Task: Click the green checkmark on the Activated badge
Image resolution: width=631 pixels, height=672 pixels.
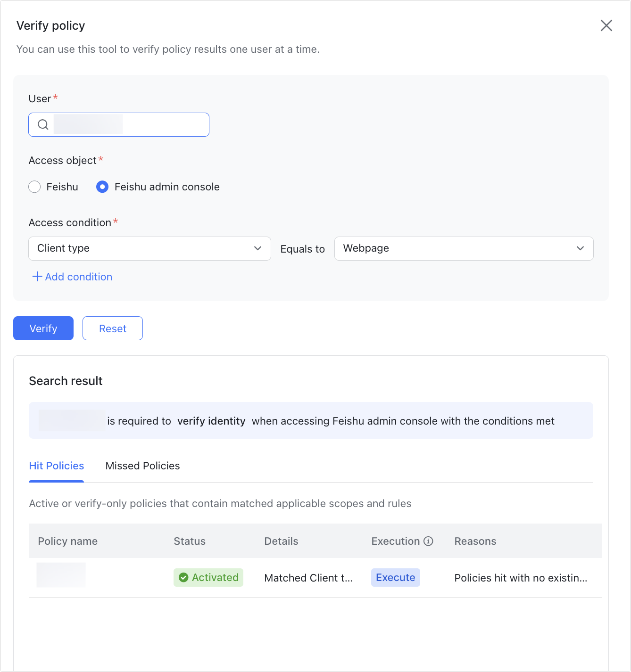Action: pos(183,577)
